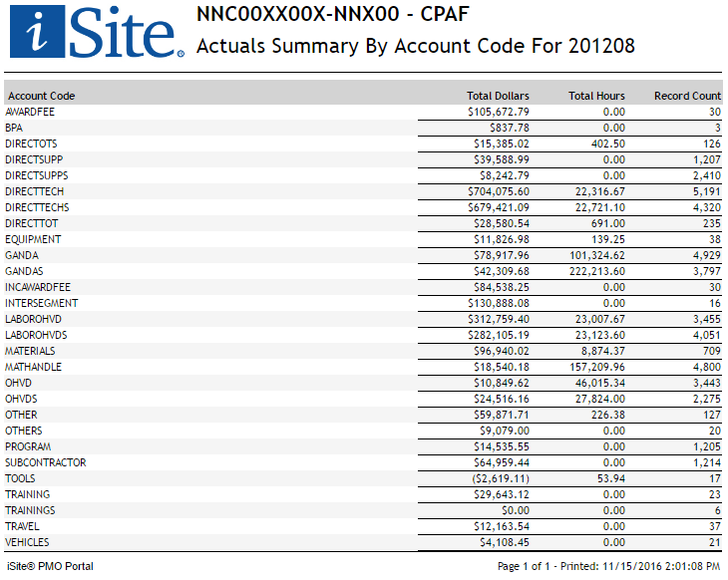
Task: Click the INCAWARDFEE row label
Action: click(38, 287)
